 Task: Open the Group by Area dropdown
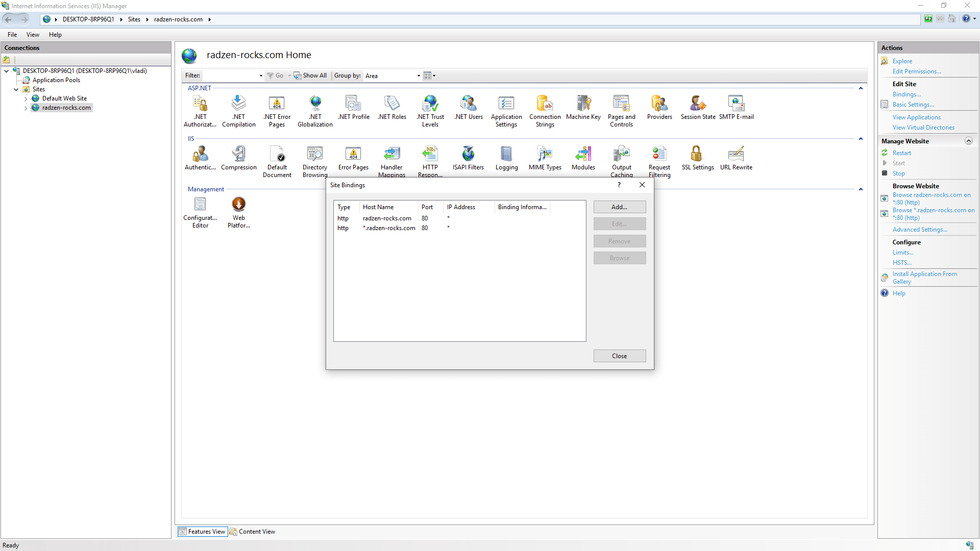[x=418, y=76]
